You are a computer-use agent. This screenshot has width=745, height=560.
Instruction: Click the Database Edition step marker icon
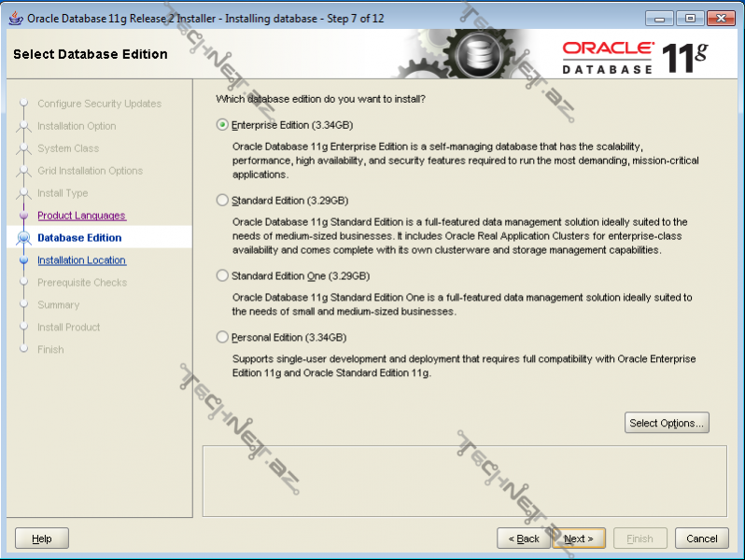23,238
